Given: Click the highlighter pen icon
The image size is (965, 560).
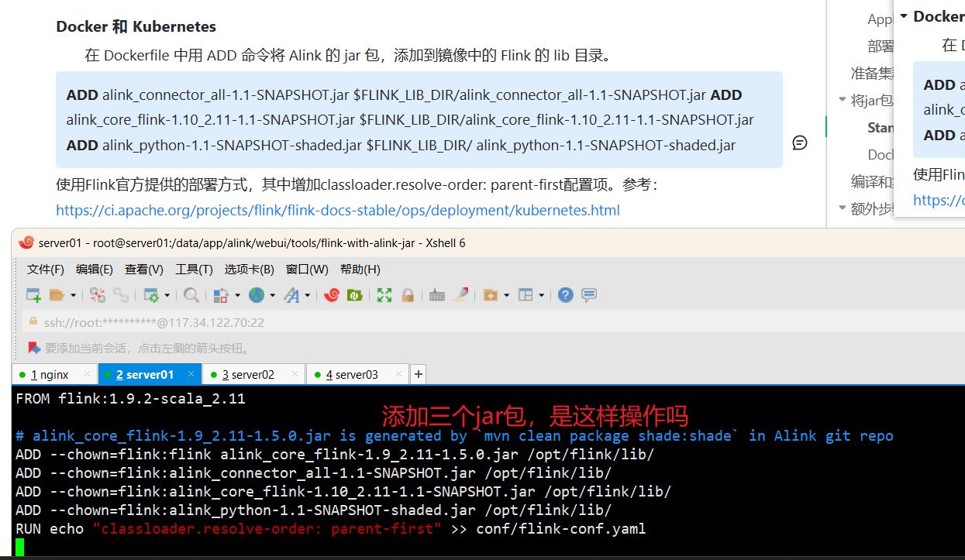Looking at the screenshot, I should (x=461, y=295).
